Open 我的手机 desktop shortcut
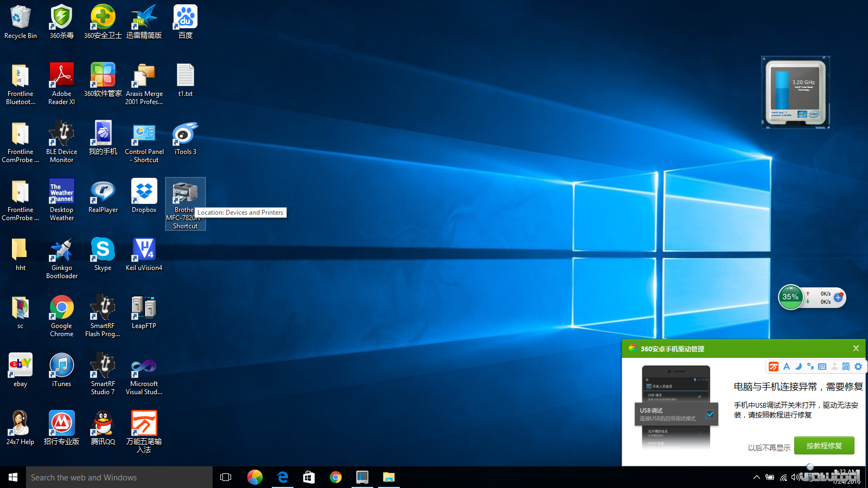This screenshot has width=868, height=488. [x=103, y=138]
